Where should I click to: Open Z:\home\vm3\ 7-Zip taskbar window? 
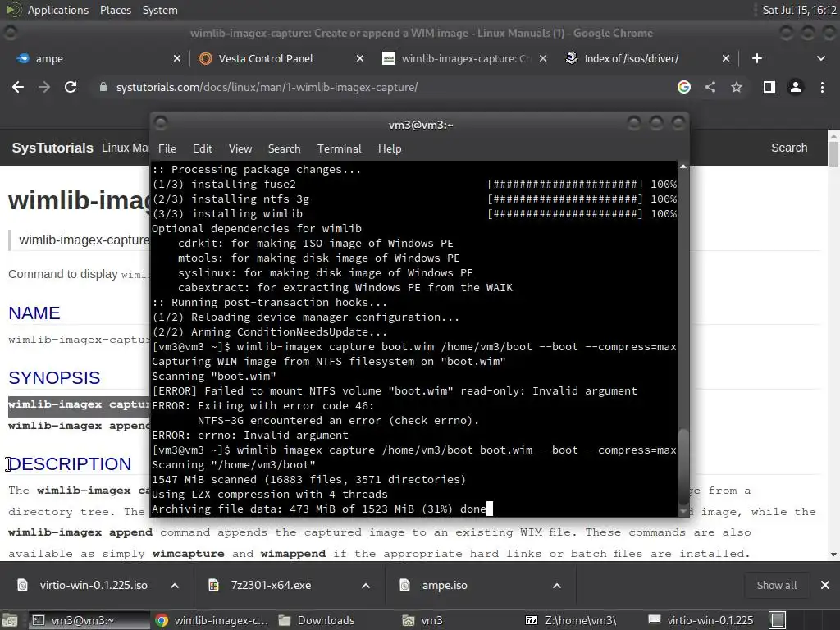[571, 620]
